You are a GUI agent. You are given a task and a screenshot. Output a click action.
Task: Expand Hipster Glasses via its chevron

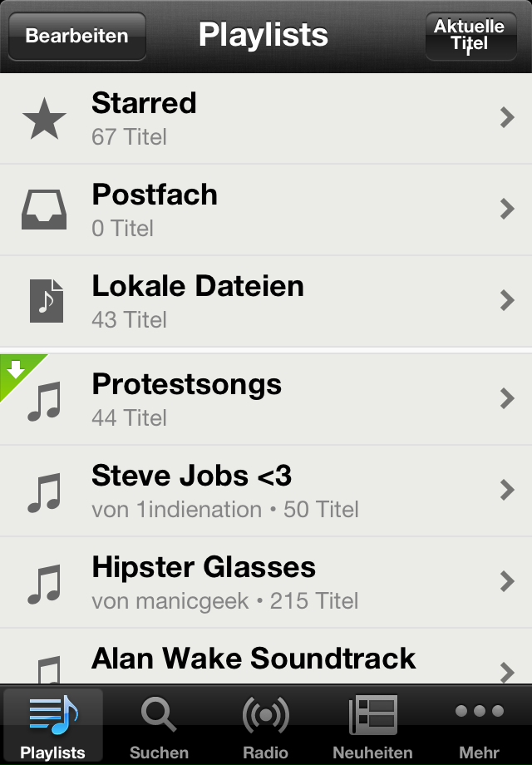[x=508, y=581]
